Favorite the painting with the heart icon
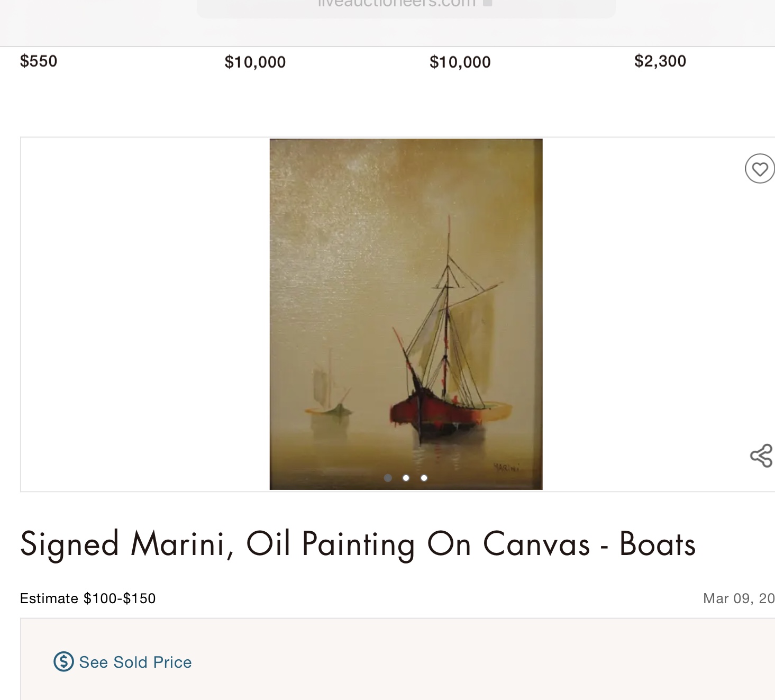Viewport: 775px width, 700px height. [x=760, y=169]
